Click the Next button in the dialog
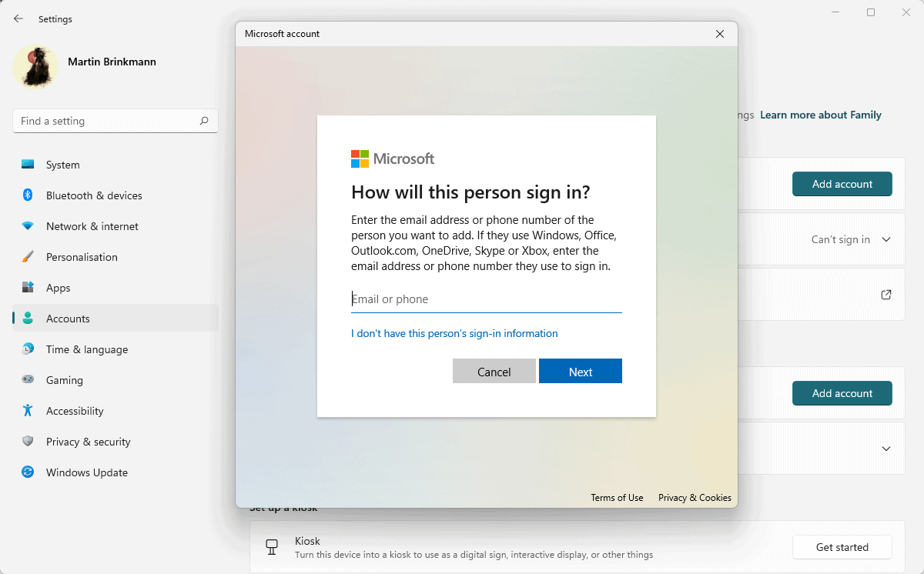The height and width of the screenshot is (574, 924). coord(580,371)
